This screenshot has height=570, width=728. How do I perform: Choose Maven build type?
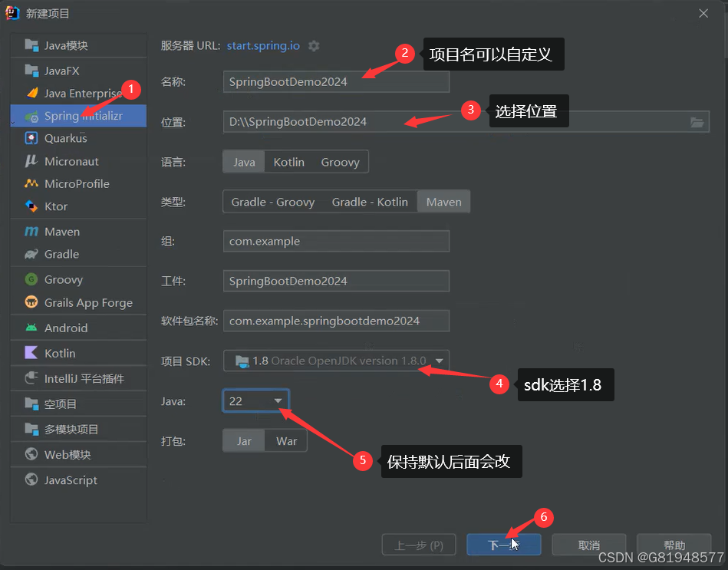444,202
